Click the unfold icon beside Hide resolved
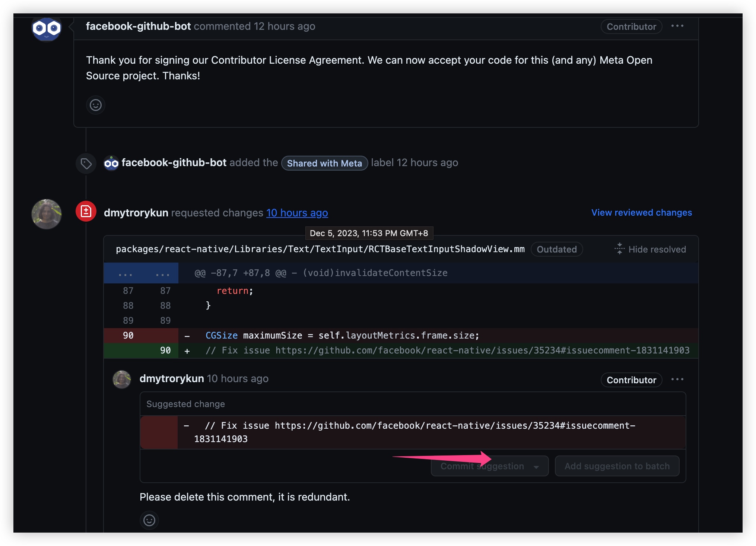The height and width of the screenshot is (546, 756). (x=619, y=249)
